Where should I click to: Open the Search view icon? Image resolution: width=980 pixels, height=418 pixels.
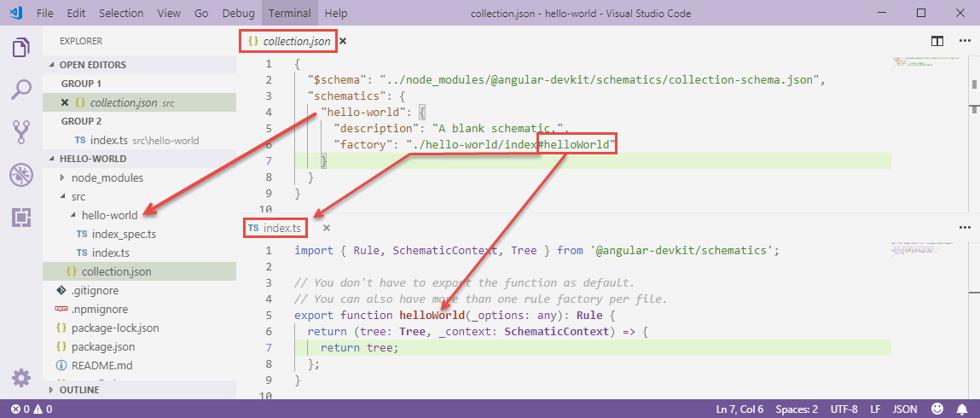(21, 90)
